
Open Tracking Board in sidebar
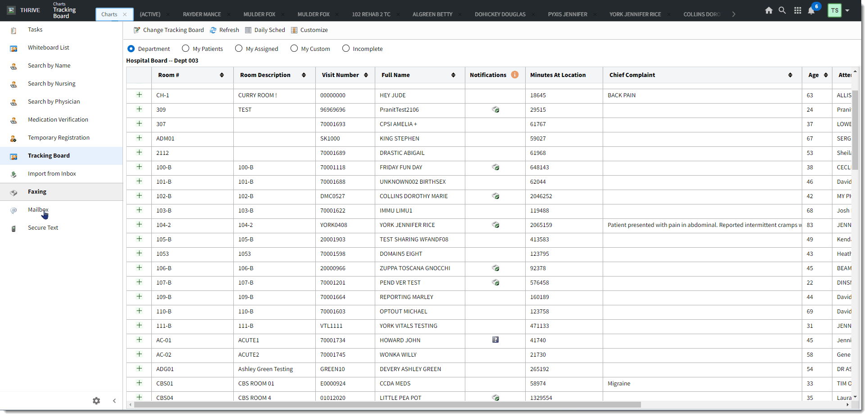[61, 156]
